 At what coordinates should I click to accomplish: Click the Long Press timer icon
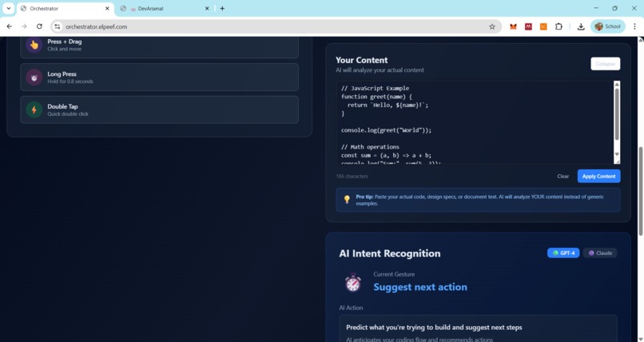[34, 78]
